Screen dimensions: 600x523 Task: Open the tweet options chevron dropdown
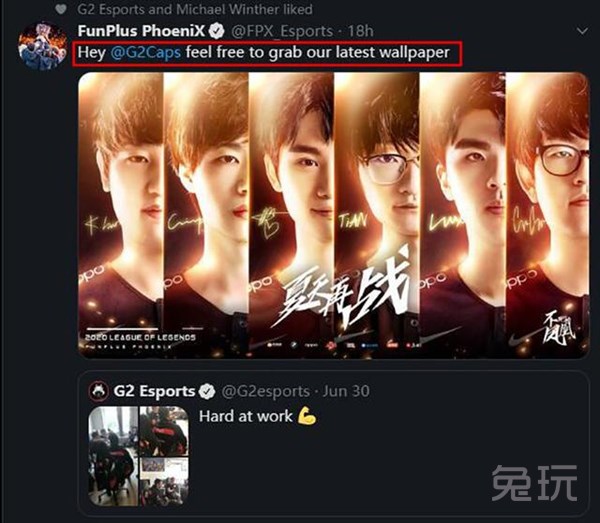point(582,31)
